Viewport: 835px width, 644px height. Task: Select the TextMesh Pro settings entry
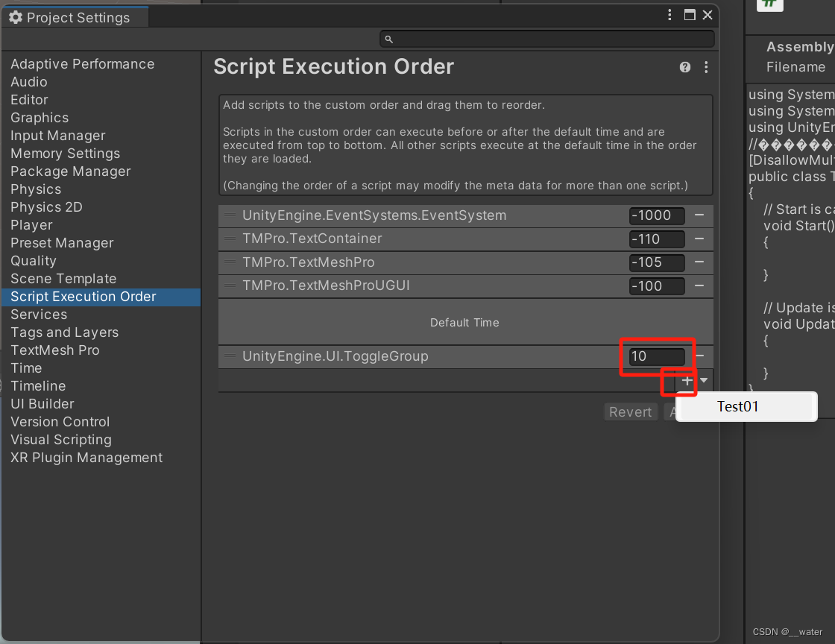pyautogui.click(x=54, y=350)
